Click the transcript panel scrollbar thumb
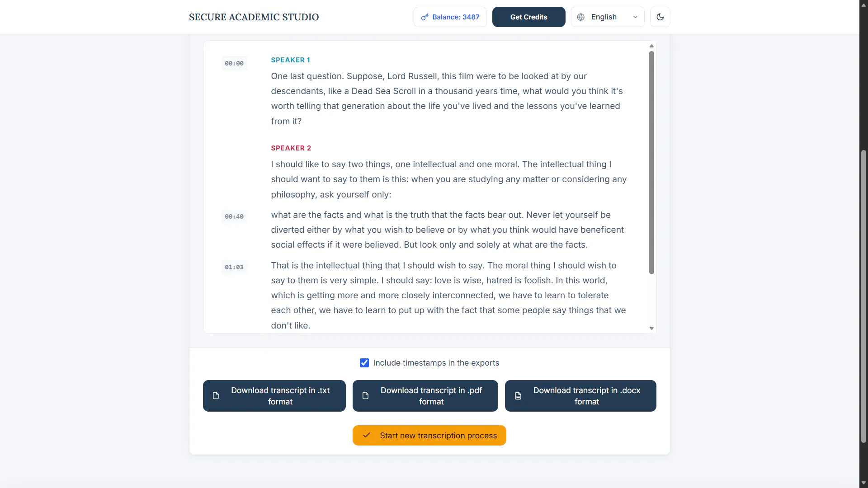This screenshot has width=868, height=488. (651, 163)
